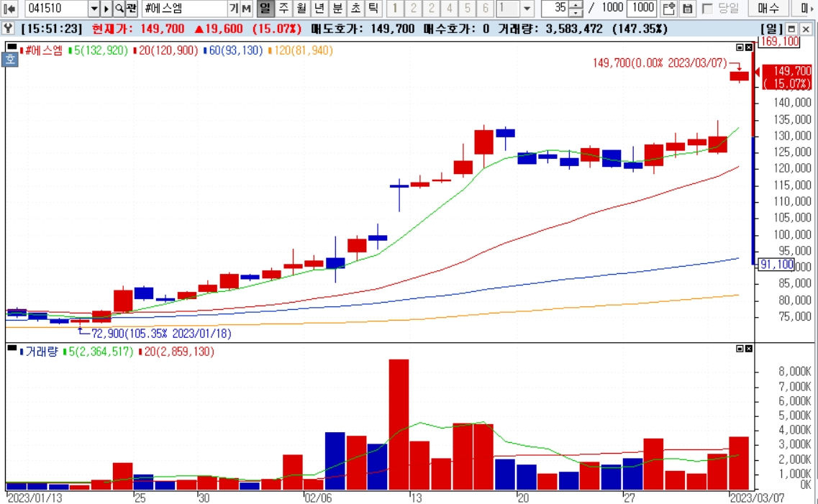Viewport: 818px width, 504px height.
Task: Maximize the price chart pane
Action: (740, 47)
